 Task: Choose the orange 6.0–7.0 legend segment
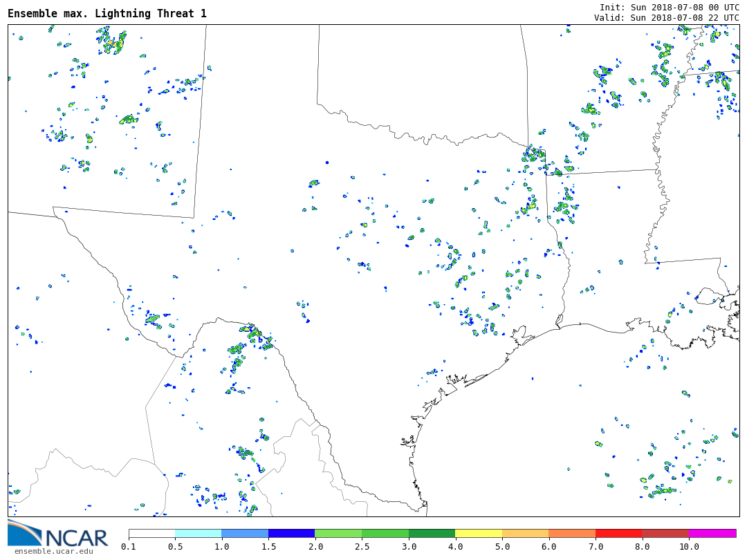point(572,533)
